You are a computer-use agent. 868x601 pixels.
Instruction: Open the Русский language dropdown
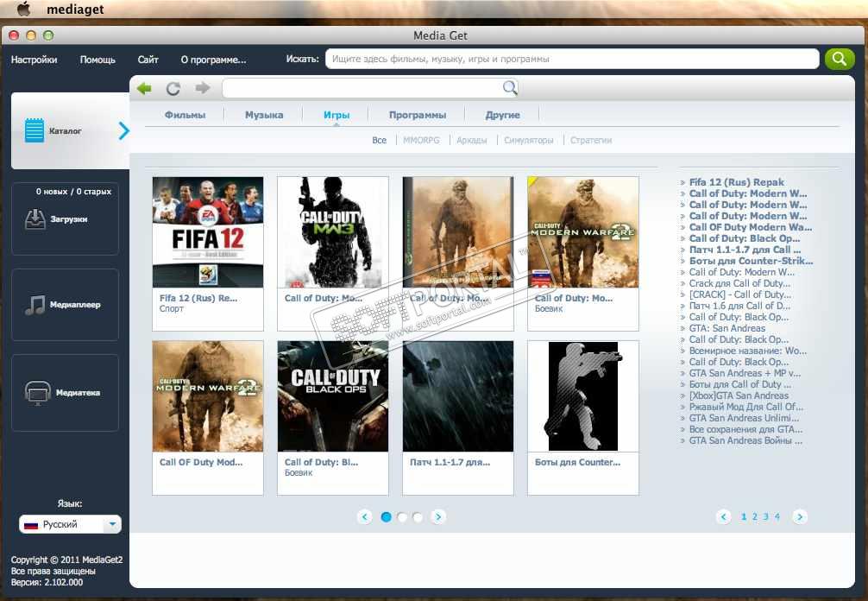70,524
